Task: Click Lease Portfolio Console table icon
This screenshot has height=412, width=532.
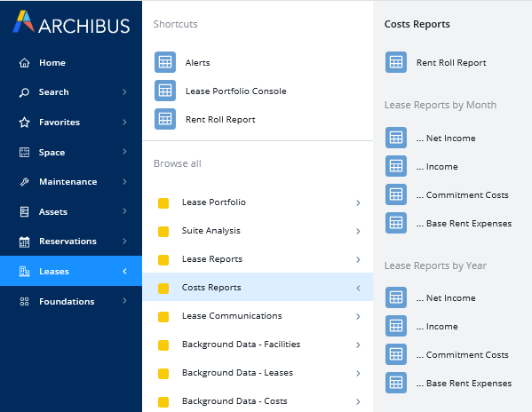Action: click(165, 91)
